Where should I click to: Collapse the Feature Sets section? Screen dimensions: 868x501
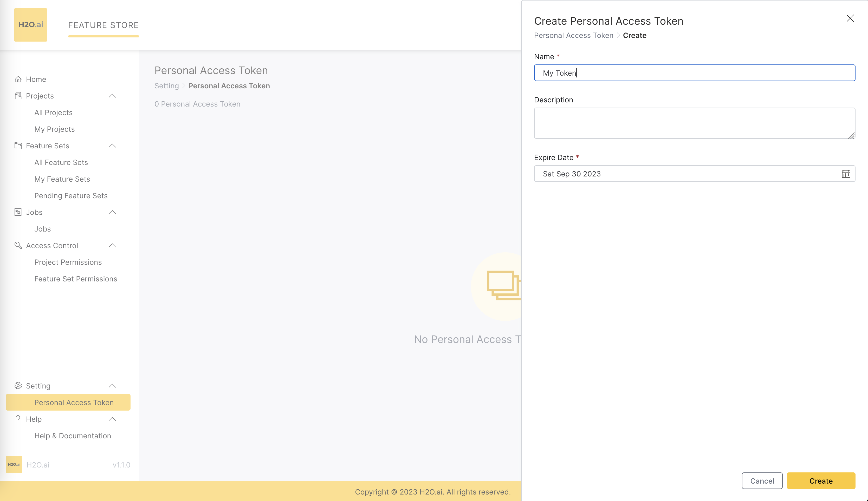point(112,146)
